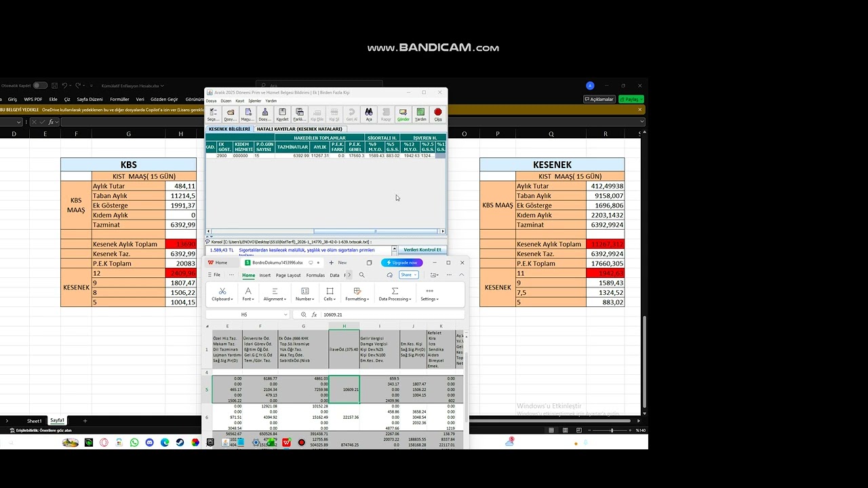Click the Excel undo arrow

click(x=64, y=85)
